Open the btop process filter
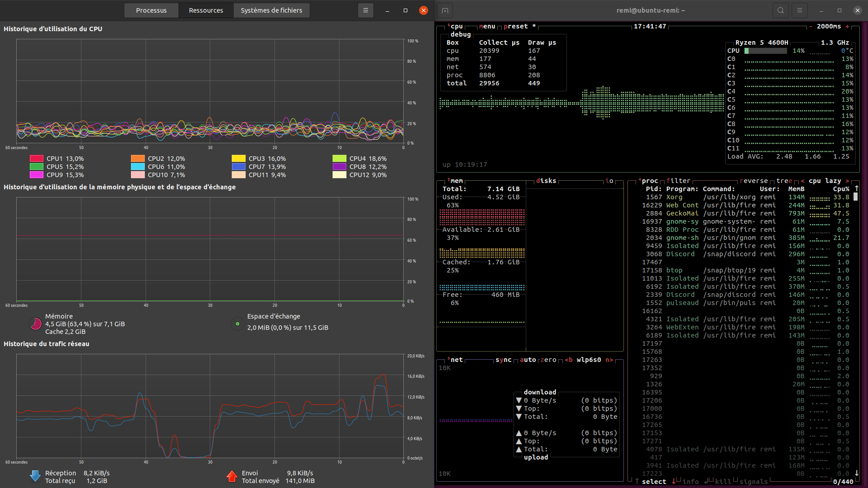Screen dimensions: 868x488 pos(678,181)
